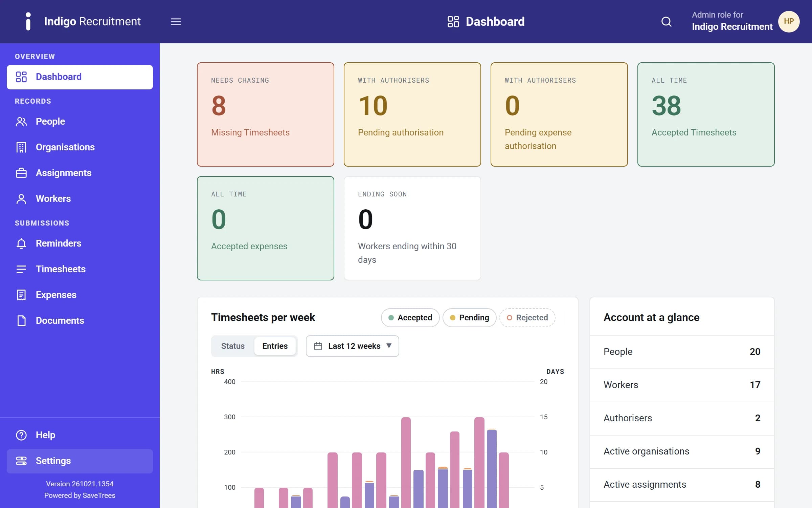The height and width of the screenshot is (508, 812).
Task: Open Settings in sidebar
Action: 80,461
